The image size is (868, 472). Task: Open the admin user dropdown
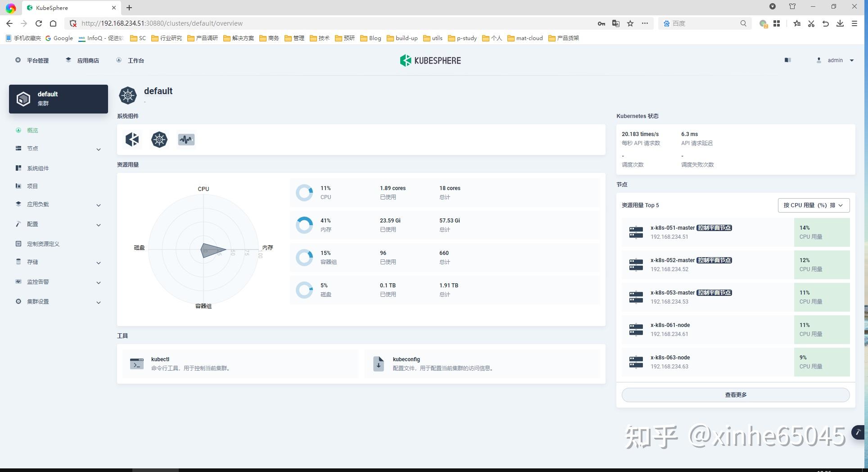(836, 60)
